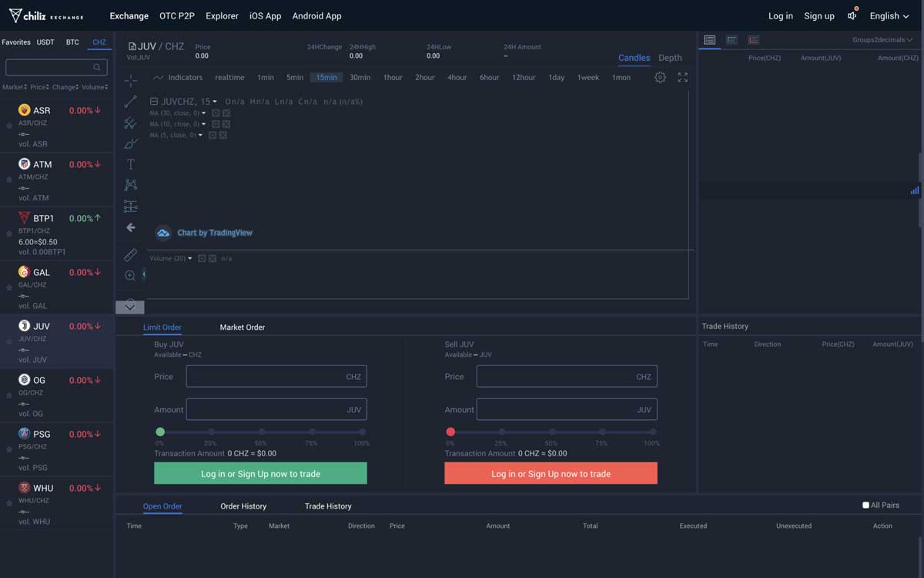Screen dimensions: 924x578
Task: Remove the Volume indicator
Action: pos(212,258)
